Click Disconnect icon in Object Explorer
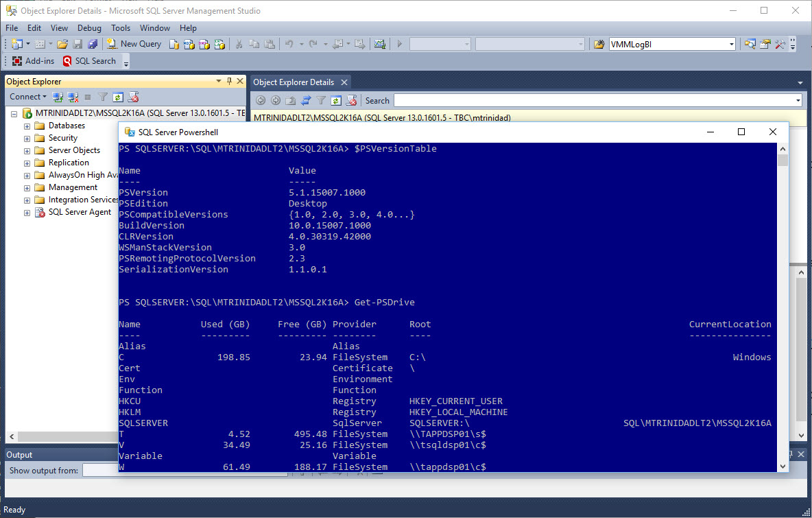The height and width of the screenshot is (518, 812). pos(73,97)
